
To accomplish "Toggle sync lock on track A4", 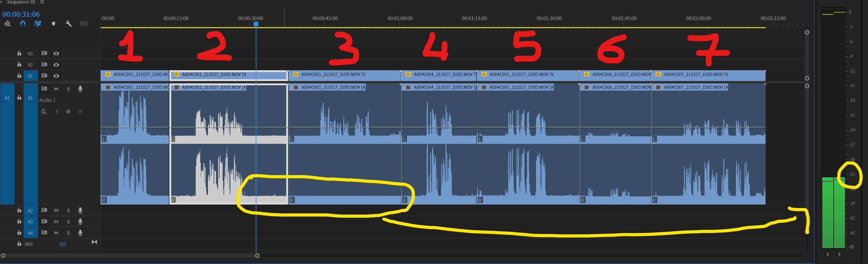I will [44, 233].
